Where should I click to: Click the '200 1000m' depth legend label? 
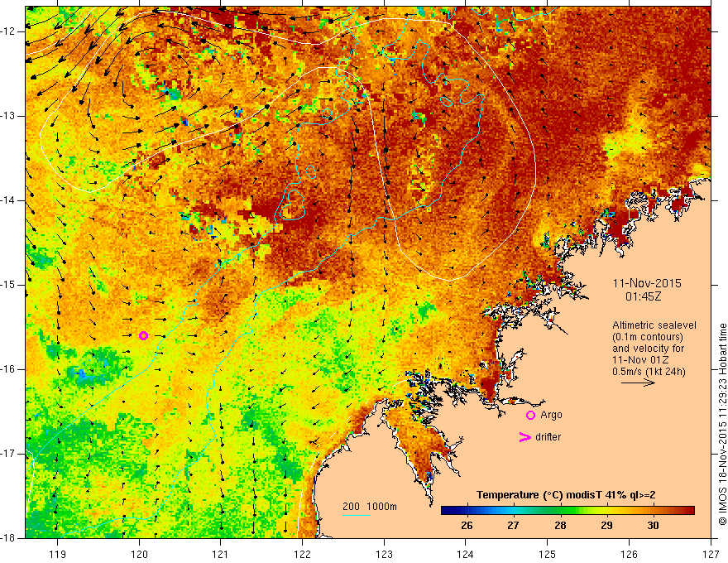370,507
